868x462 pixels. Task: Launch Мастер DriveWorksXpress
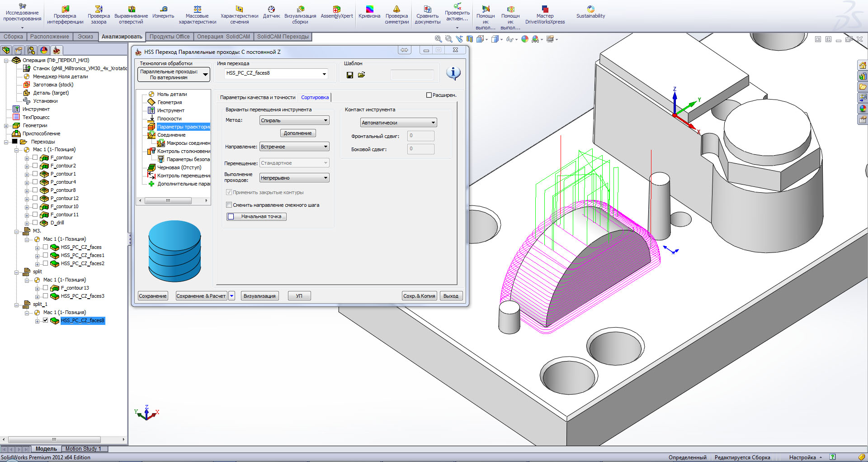point(545,15)
